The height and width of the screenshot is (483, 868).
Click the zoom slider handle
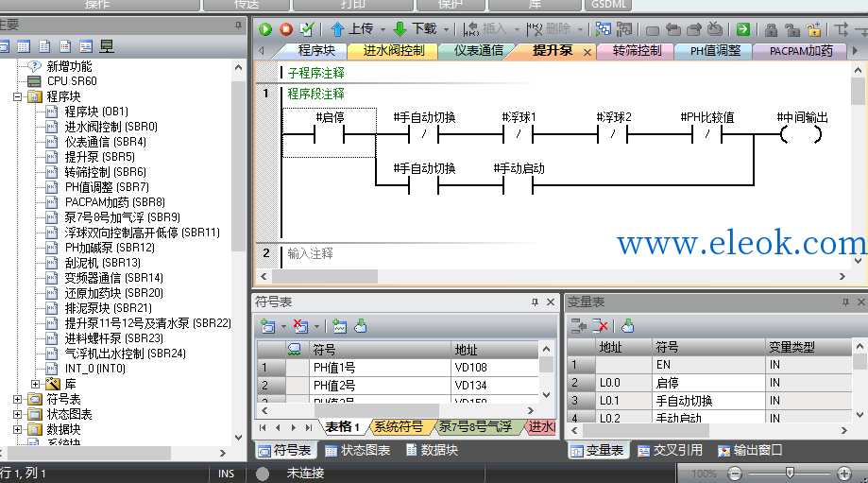790,473
